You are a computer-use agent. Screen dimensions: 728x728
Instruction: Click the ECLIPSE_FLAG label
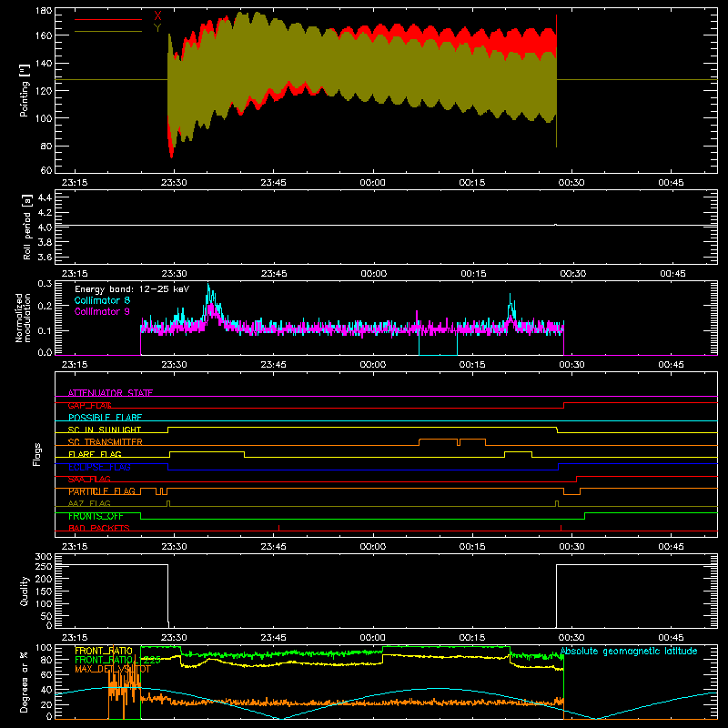coord(99,467)
